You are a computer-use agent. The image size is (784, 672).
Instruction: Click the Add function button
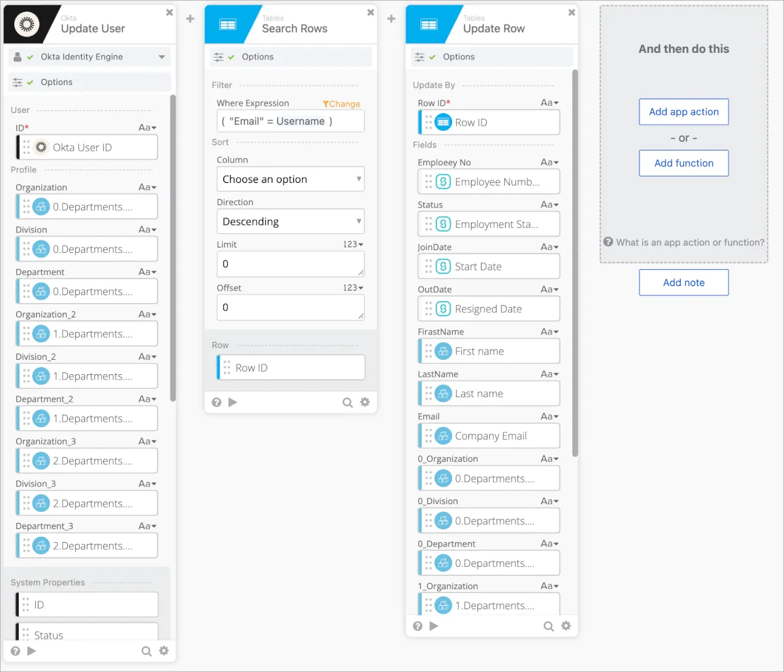tap(683, 163)
